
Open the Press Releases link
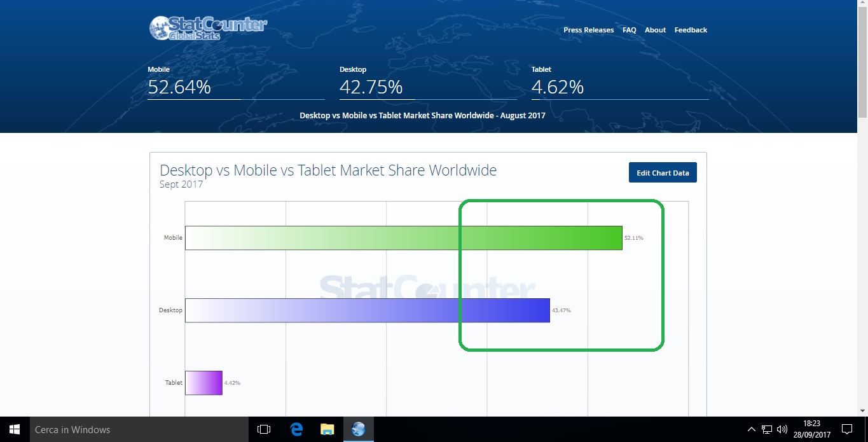click(588, 30)
